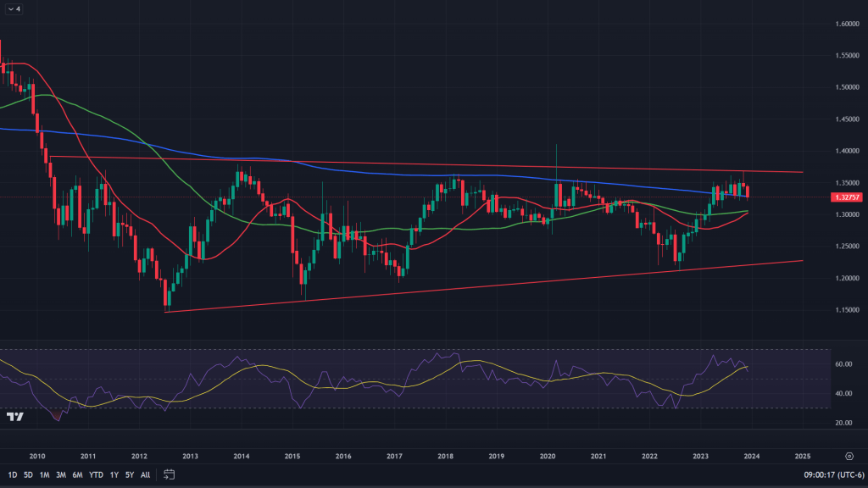
Task: Open chart settings gear on time axis
Action: point(849,455)
